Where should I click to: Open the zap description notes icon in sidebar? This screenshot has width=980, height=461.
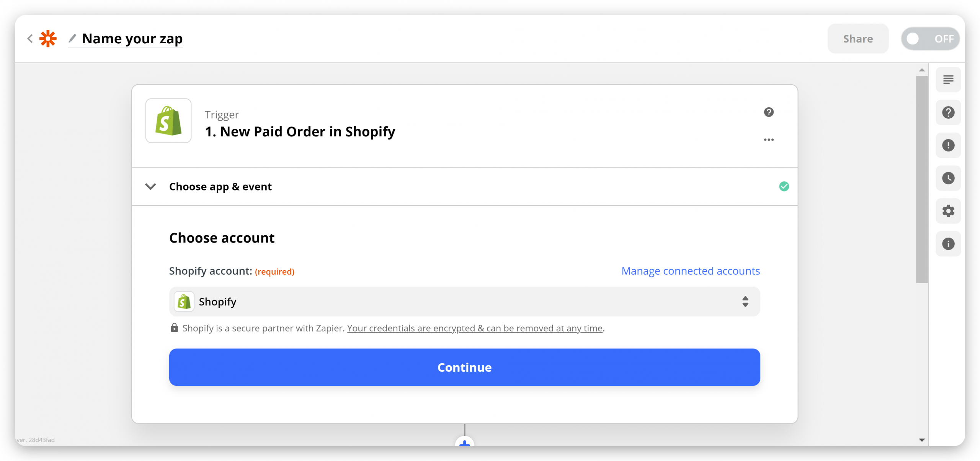[x=948, y=80]
